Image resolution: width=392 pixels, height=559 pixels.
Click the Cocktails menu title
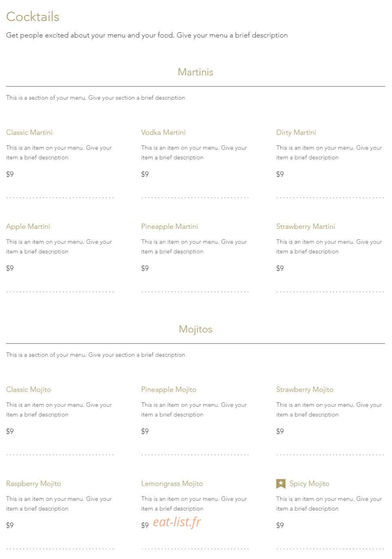tap(33, 17)
